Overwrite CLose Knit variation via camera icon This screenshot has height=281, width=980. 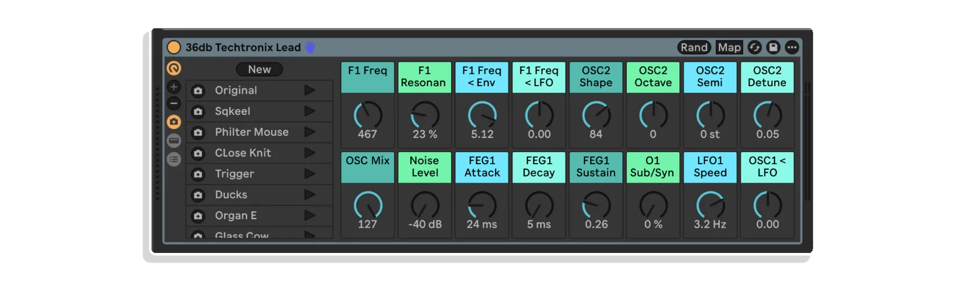198,154
